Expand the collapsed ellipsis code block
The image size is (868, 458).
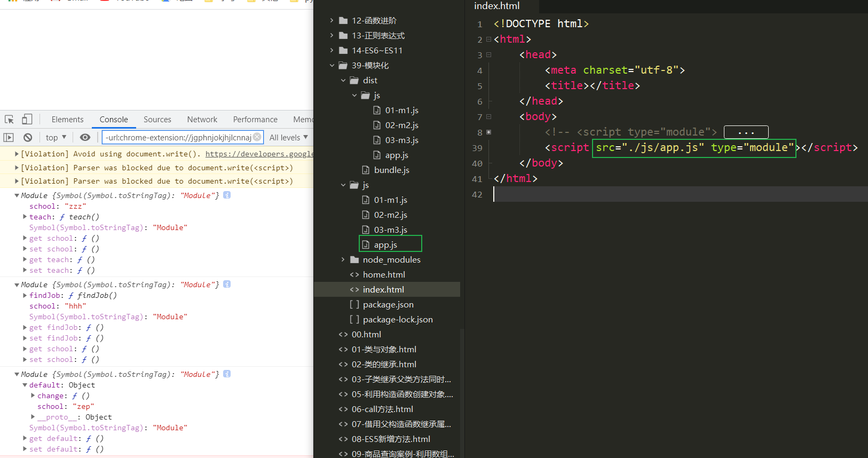point(746,132)
